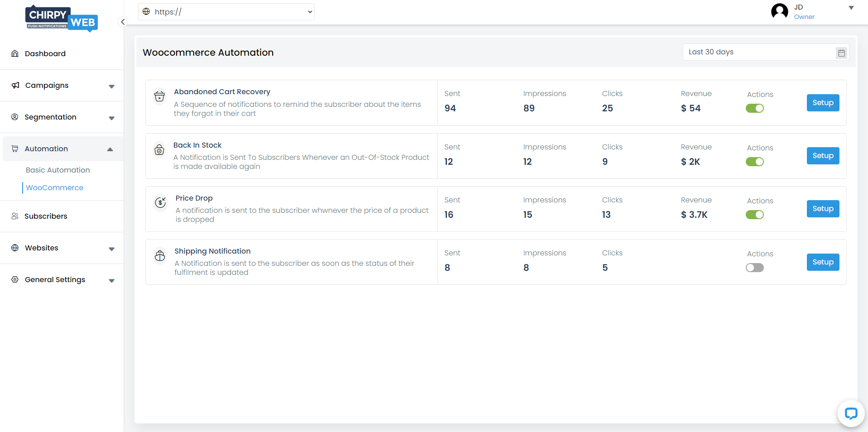The width and height of the screenshot is (868, 432).
Task: Expand the Campaigns menu arrow
Action: (x=111, y=86)
